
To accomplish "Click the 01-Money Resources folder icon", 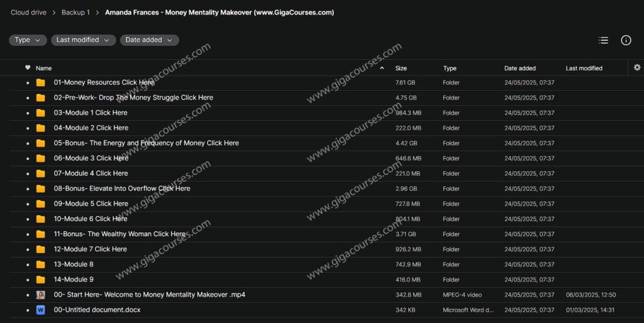I will [41, 82].
